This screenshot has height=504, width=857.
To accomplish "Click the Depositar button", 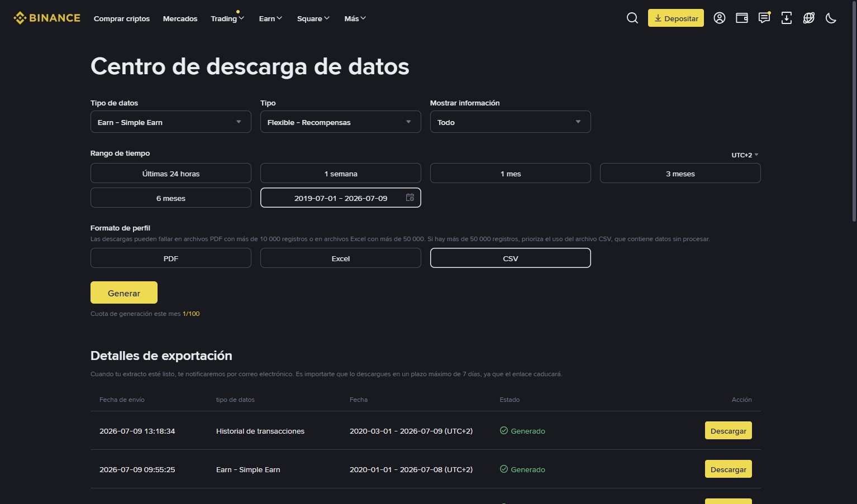I will tap(676, 18).
